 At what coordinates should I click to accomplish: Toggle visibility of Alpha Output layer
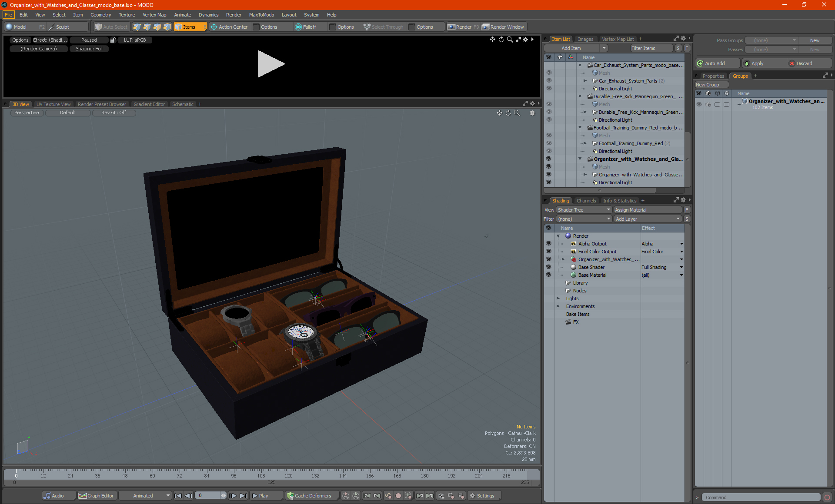tap(548, 244)
